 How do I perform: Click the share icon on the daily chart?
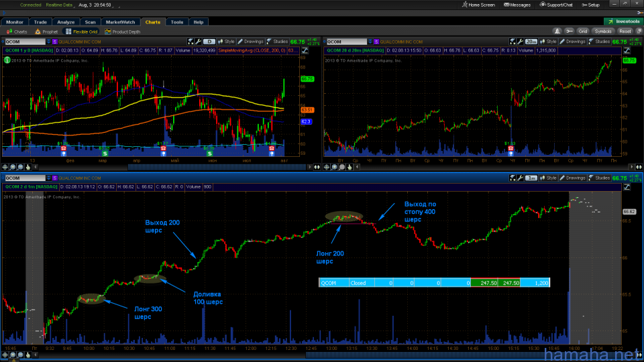coord(191,42)
